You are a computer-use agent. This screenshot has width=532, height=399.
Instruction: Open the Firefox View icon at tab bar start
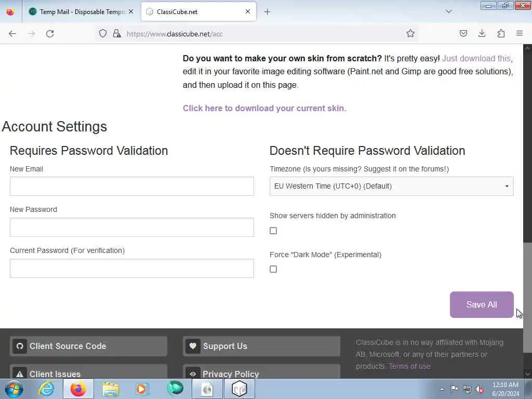click(x=10, y=12)
